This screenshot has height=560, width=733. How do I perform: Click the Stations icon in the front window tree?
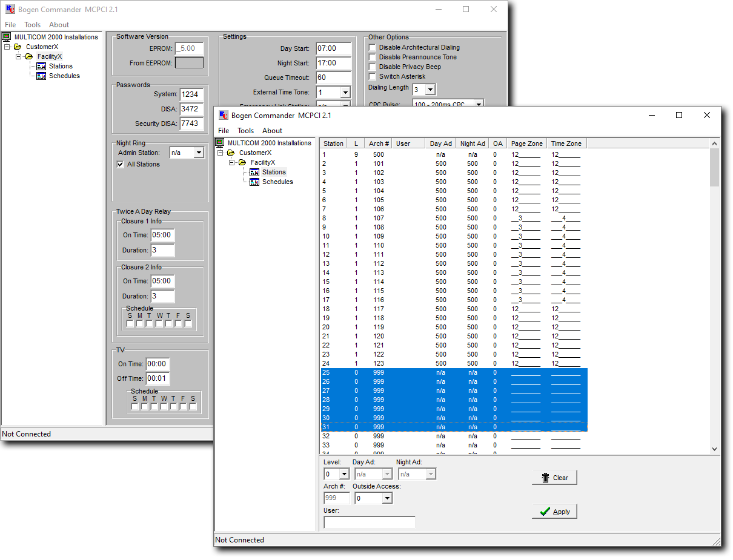pyautogui.click(x=254, y=173)
